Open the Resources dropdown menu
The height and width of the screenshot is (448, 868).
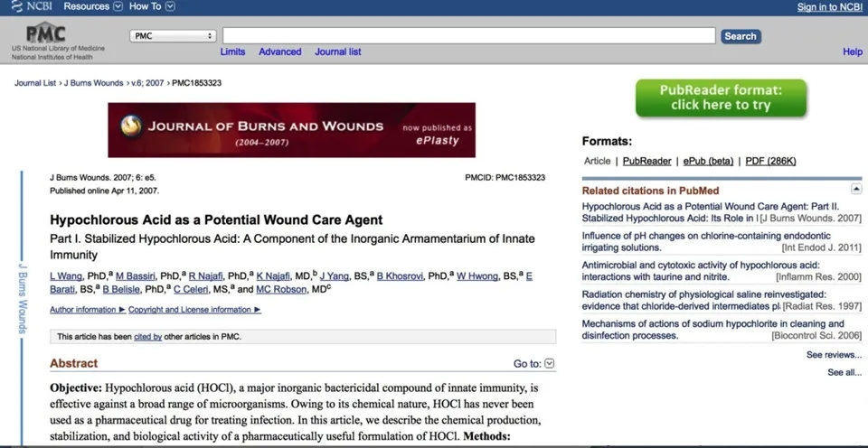(x=93, y=7)
